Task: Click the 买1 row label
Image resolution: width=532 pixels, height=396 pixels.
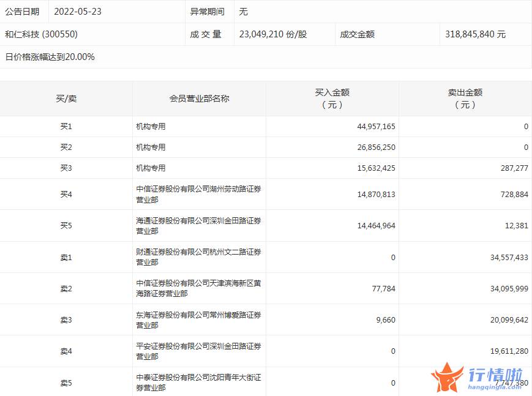Action: click(x=66, y=127)
